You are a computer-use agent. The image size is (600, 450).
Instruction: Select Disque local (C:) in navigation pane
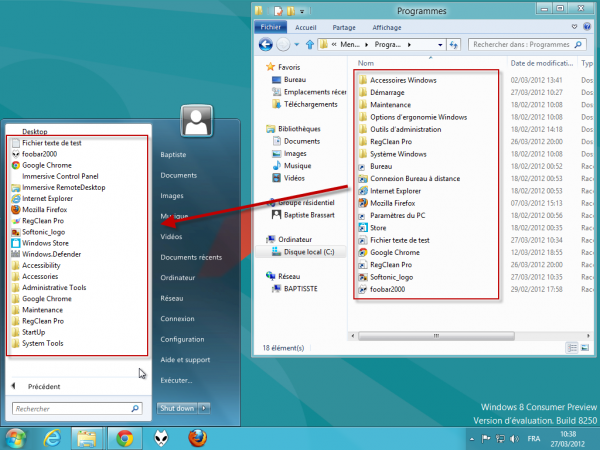coord(302,252)
